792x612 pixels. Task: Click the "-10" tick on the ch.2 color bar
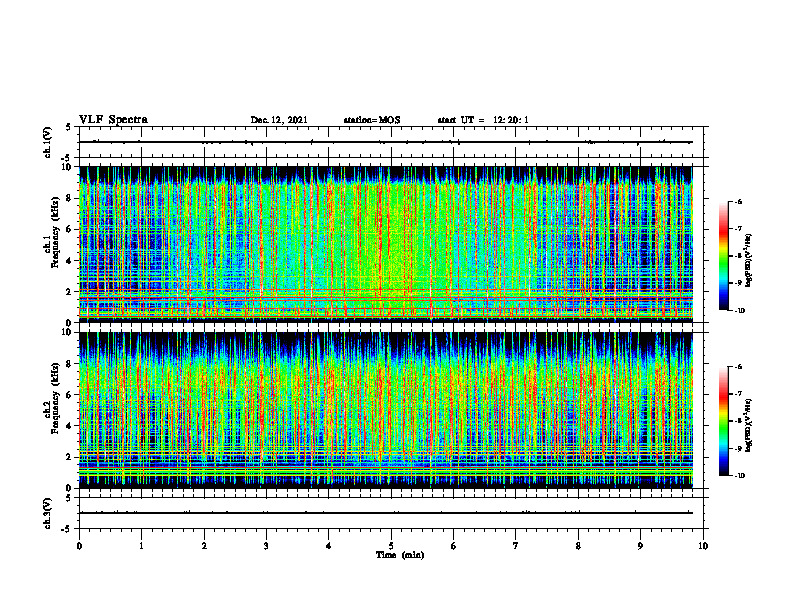pyautogui.click(x=739, y=476)
